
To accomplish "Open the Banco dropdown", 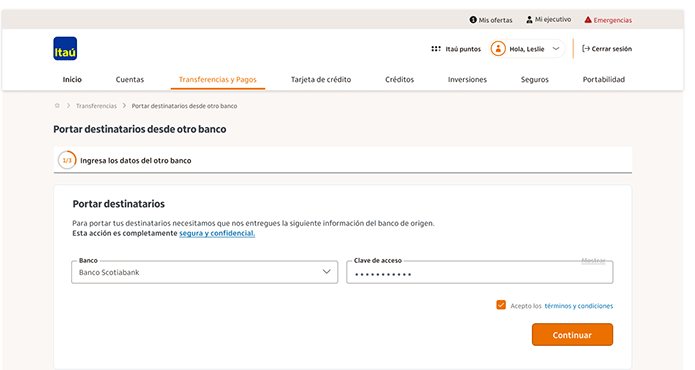I will (204, 272).
